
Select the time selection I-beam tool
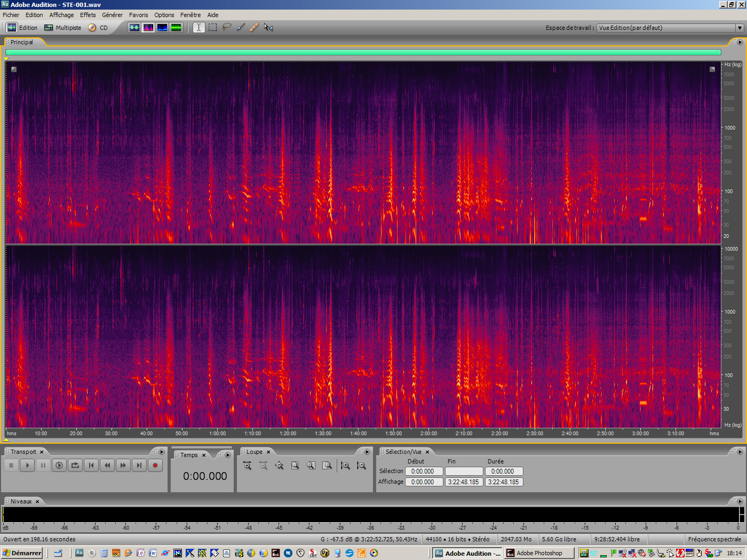(x=198, y=27)
